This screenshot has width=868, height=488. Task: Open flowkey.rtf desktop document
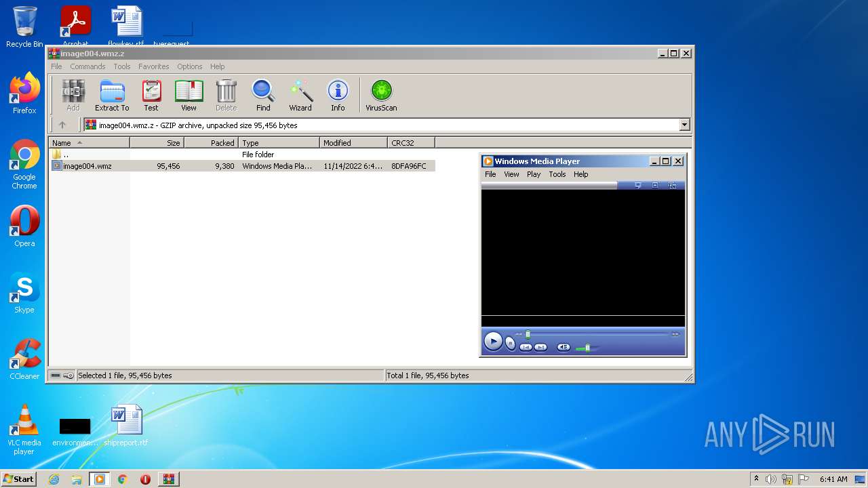[126, 27]
